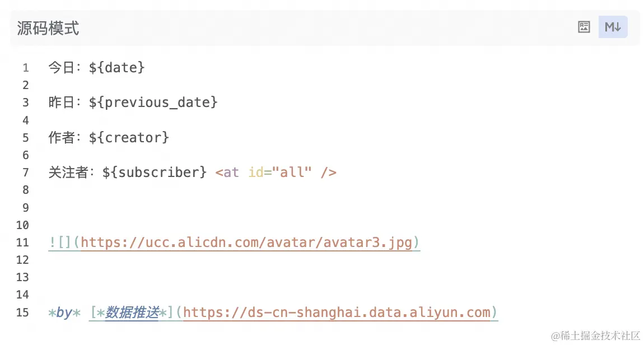Image resolution: width=644 pixels, height=345 pixels.
Task: Click the ${previous_date} variable on line 3
Action: [x=153, y=102]
